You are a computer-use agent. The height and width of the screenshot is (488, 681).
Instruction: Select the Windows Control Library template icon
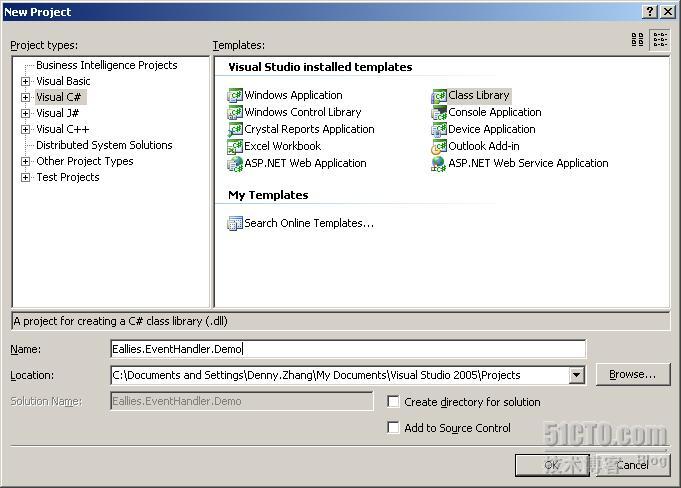point(235,112)
